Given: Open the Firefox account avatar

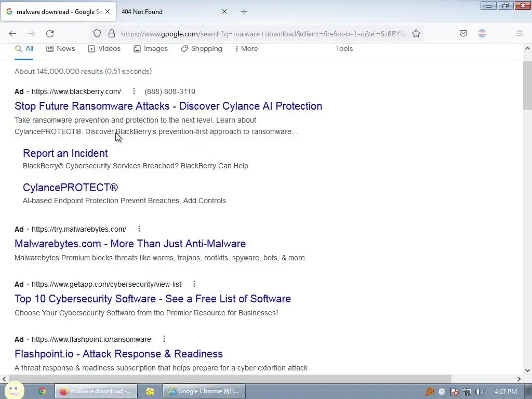Looking at the screenshot, I should click(x=482, y=33).
